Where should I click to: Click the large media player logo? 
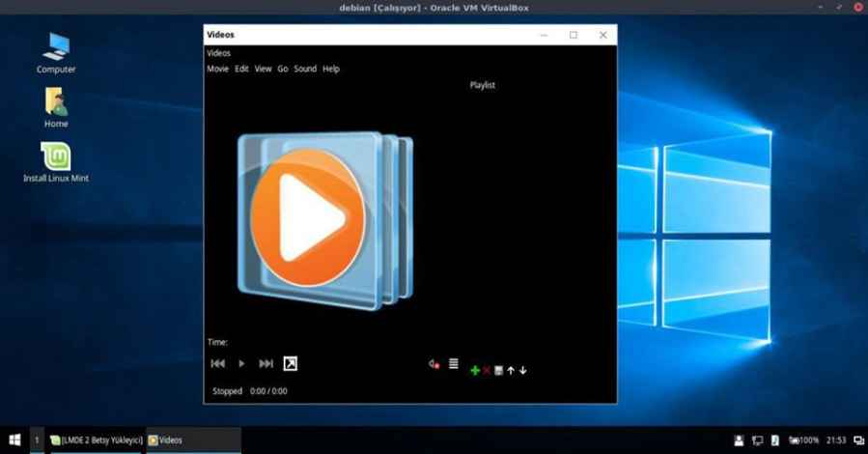[325, 221]
